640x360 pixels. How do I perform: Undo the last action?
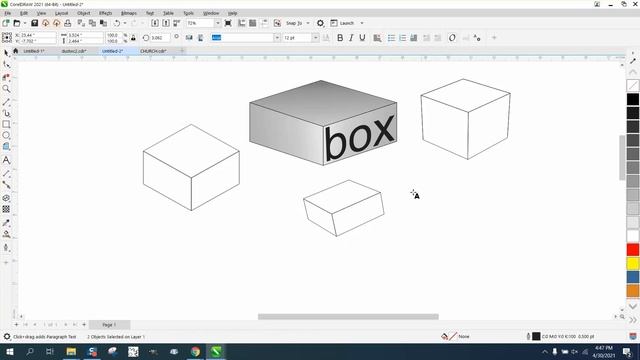point(117,23)
